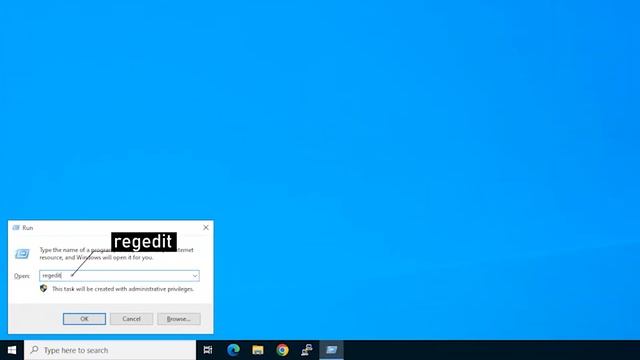The width and height of the screenshot is (640, 360).
Task: Click the administrative privileges shield icon
Action: pyautogui.click(x=44, y=289)
